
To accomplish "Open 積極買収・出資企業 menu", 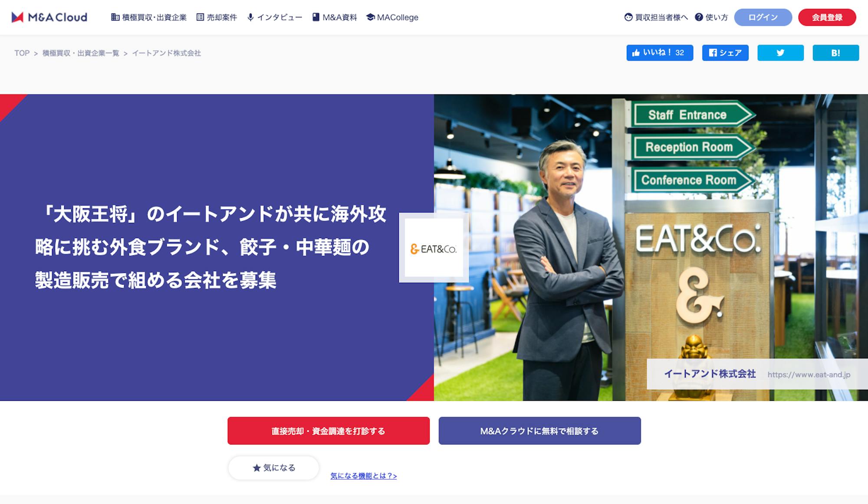I will point(149,17).
